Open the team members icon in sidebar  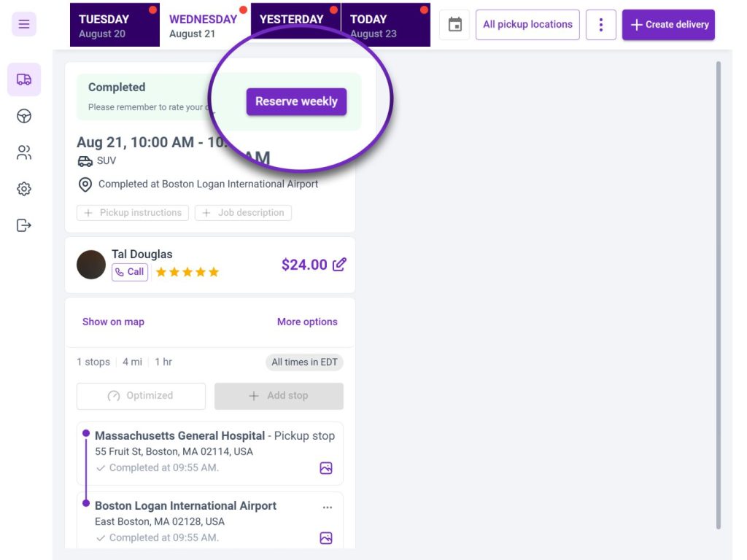(x=24, y=152)
